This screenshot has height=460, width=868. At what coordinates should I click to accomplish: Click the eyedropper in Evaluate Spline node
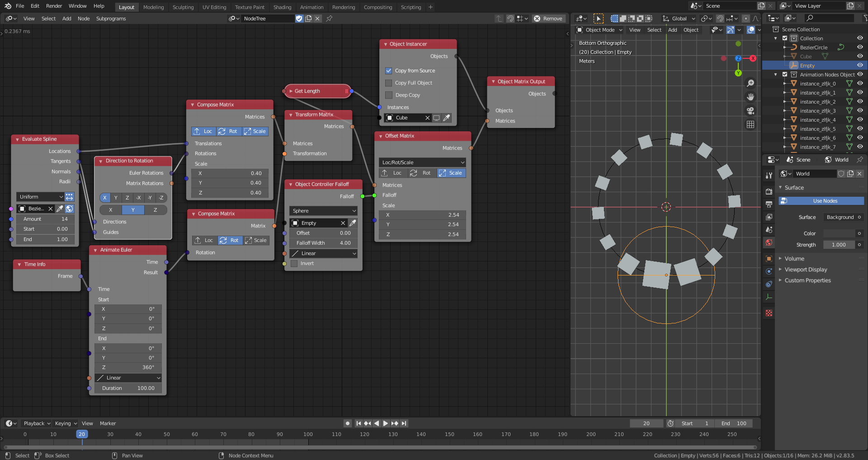[x=60, y=209]
